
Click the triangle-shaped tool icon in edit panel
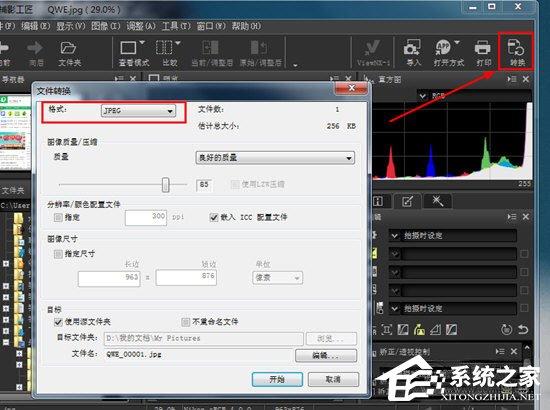(x=435, y=330)
